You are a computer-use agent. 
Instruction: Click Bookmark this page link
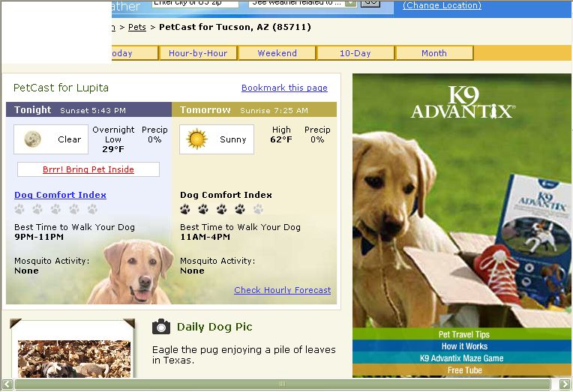point(284,88)
